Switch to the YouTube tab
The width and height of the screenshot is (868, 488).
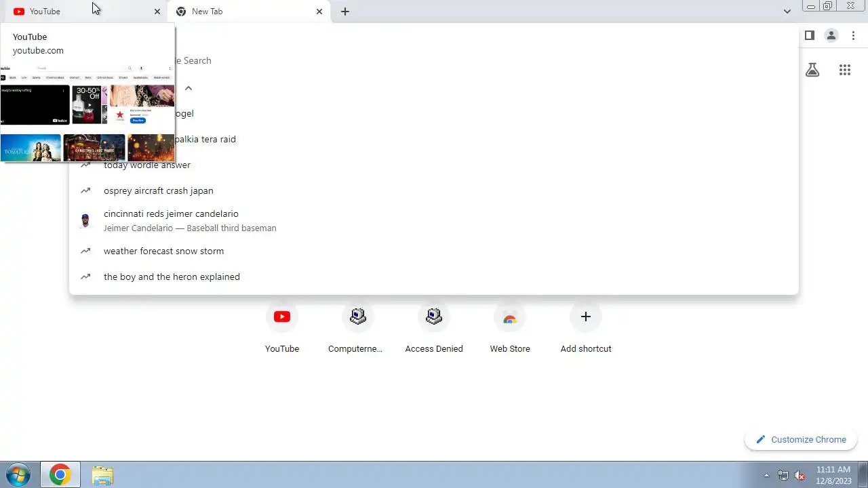click(x=84, y=12)
